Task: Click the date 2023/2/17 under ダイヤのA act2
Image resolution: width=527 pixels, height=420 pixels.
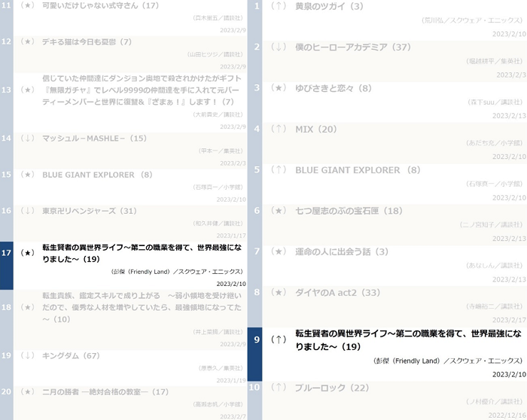Action: coord(509,321)
